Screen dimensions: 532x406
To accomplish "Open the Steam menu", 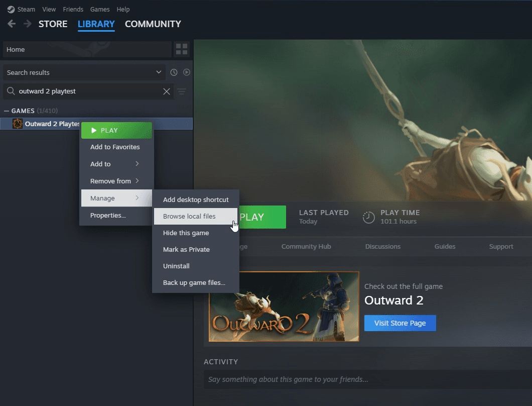I will (x=26, y=9).
